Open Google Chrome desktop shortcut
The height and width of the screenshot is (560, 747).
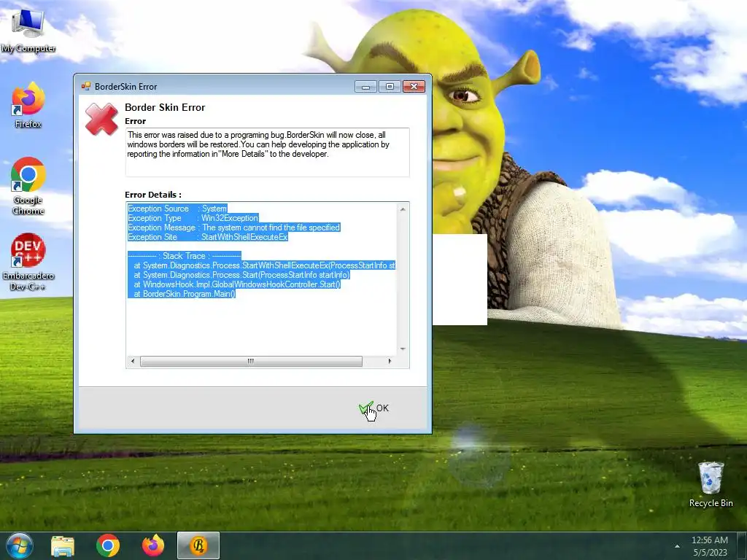coord(28,186)
